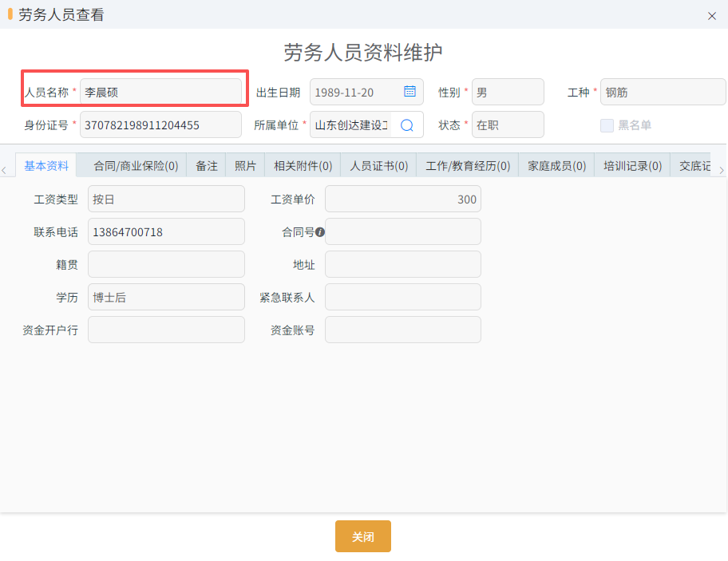728x561 pixels.
Task: Open the 工资类型 dropdown showing 按日
Action: coord(166,199)
